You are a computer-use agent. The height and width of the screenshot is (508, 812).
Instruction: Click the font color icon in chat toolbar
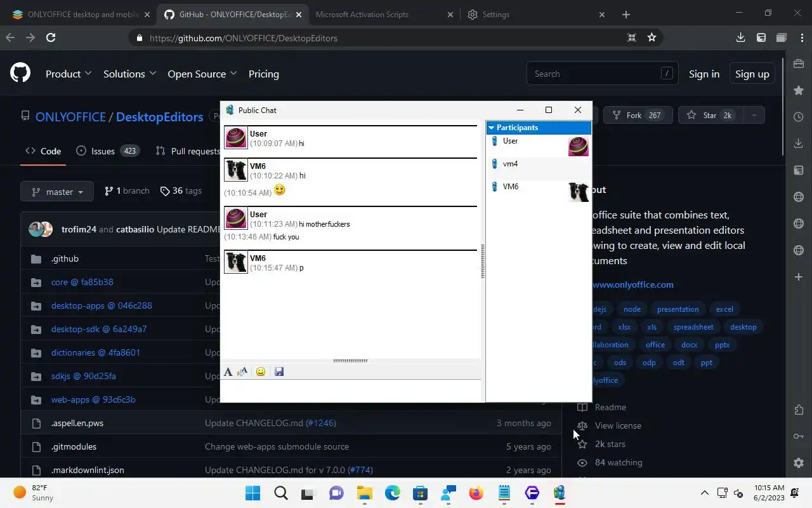242,372
